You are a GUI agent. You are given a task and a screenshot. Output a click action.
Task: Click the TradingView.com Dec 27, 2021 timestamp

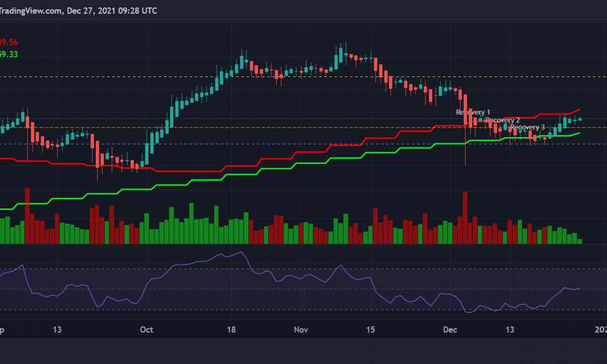pos(78,11)
